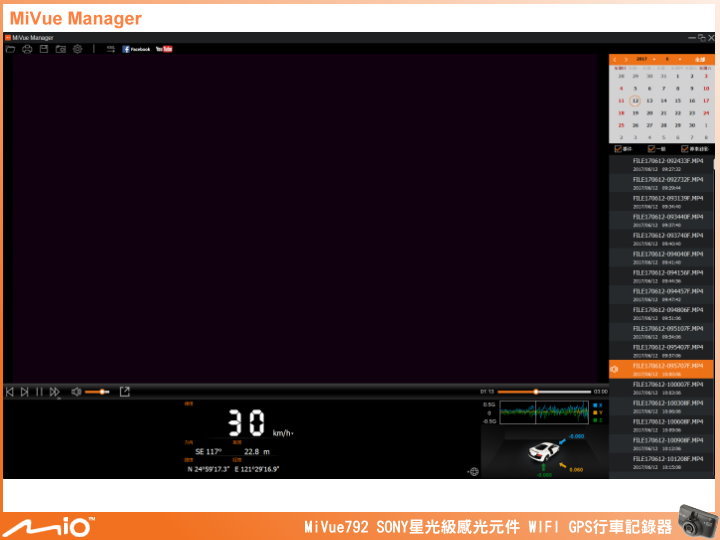
Task: Open FILE170612-094806F.MP4 in list
Action: pyautogui.click(x=661, y=314)
